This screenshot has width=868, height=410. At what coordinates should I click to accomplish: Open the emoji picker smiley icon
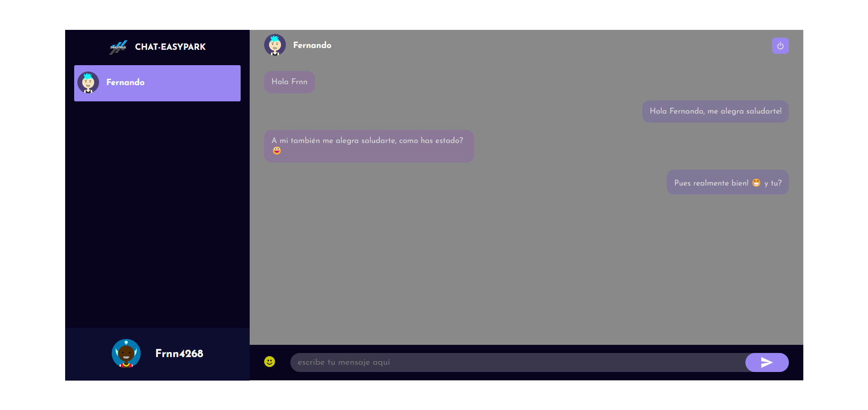tap(270, 362)
